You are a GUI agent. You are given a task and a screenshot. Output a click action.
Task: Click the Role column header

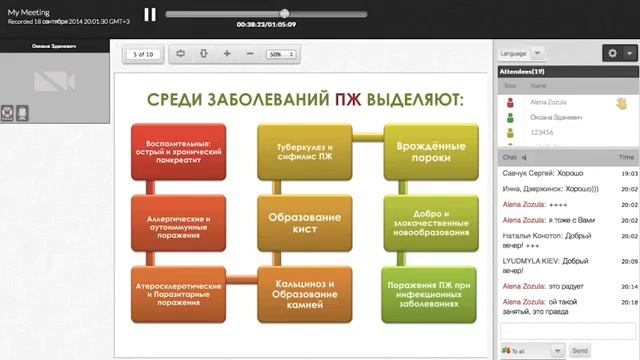pyautogui.click(x=510, y=86)
